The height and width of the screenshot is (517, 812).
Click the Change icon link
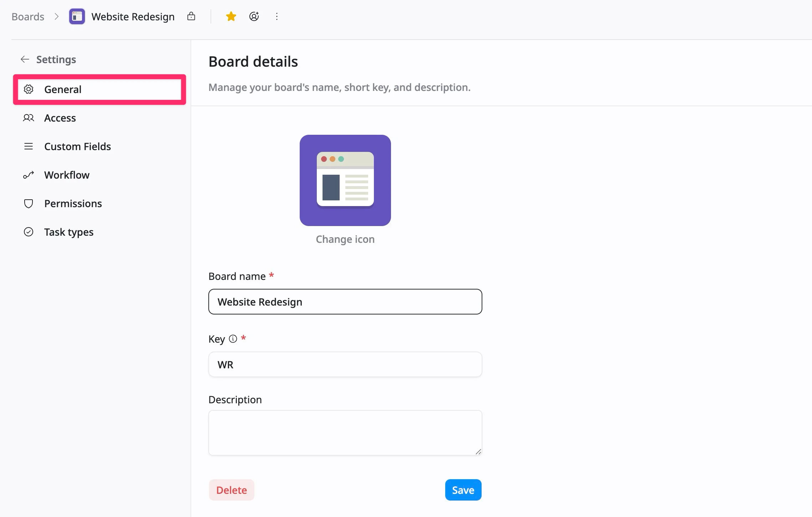[x=345, y=239]
